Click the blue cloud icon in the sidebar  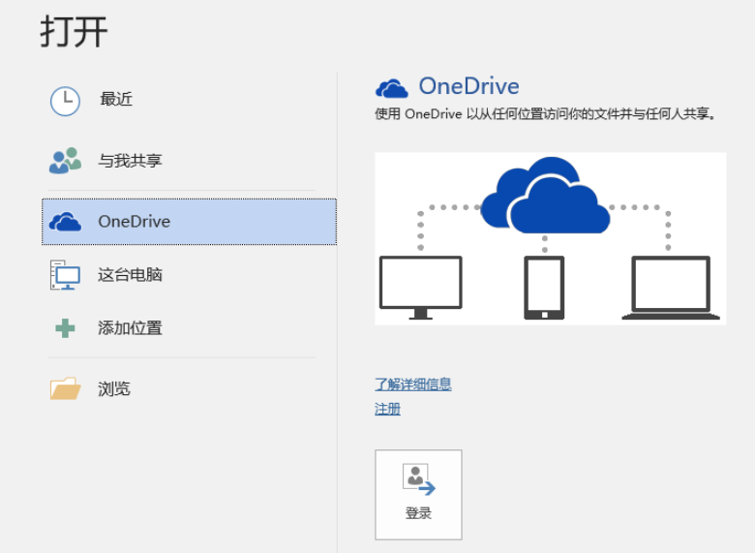65,222
